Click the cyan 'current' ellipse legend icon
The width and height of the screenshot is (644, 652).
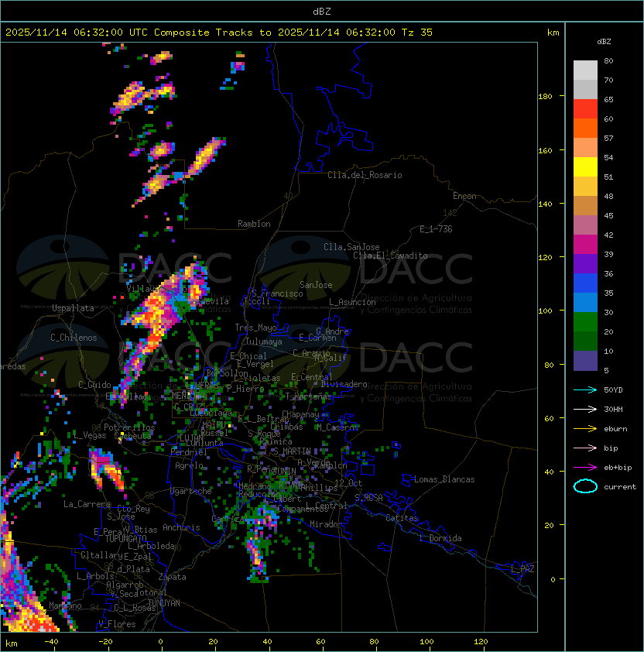[x=585, y=486]
